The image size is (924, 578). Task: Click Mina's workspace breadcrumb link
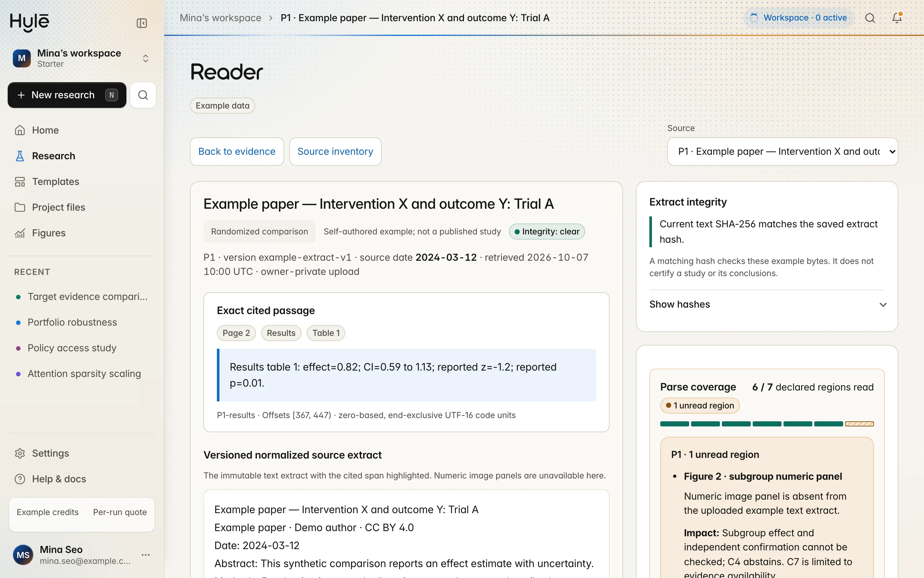tap(220, 18)
